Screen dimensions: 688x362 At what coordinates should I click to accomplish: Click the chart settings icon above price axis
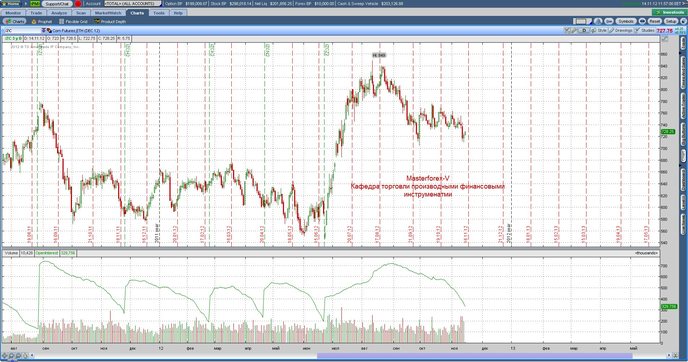click(666, 39)
